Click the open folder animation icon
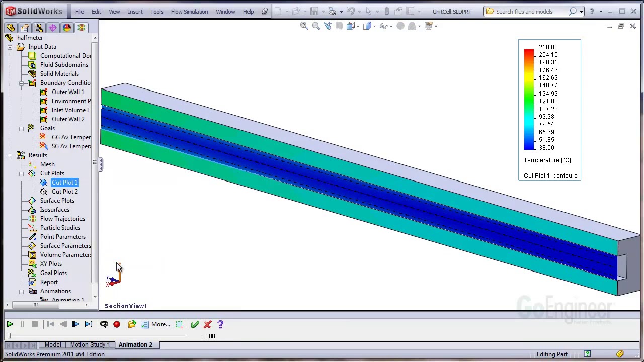Image resolution: width=644 pixels, height=362 pixels. click(132, 324)
